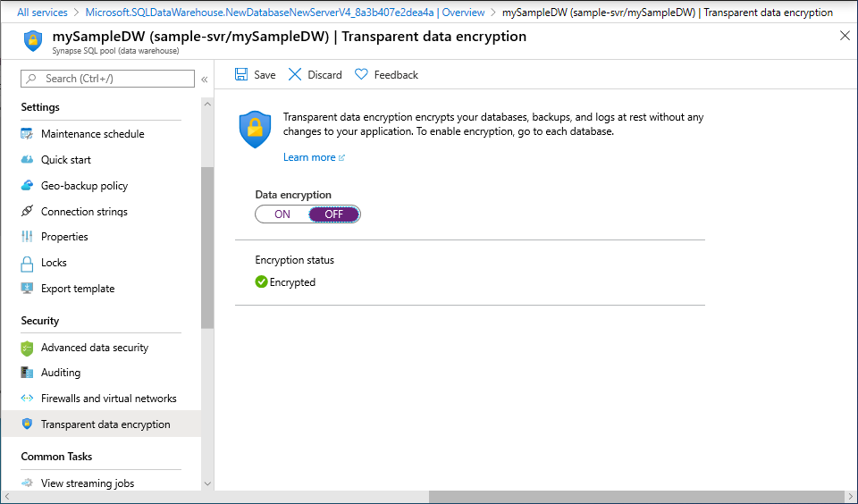Click the large shield icon beside description

click(x=255, y=130)
